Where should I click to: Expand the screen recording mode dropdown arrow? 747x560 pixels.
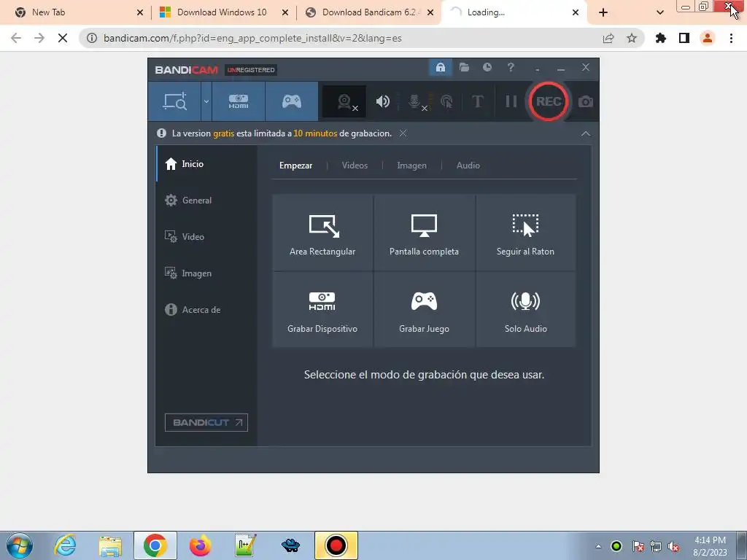206,101
